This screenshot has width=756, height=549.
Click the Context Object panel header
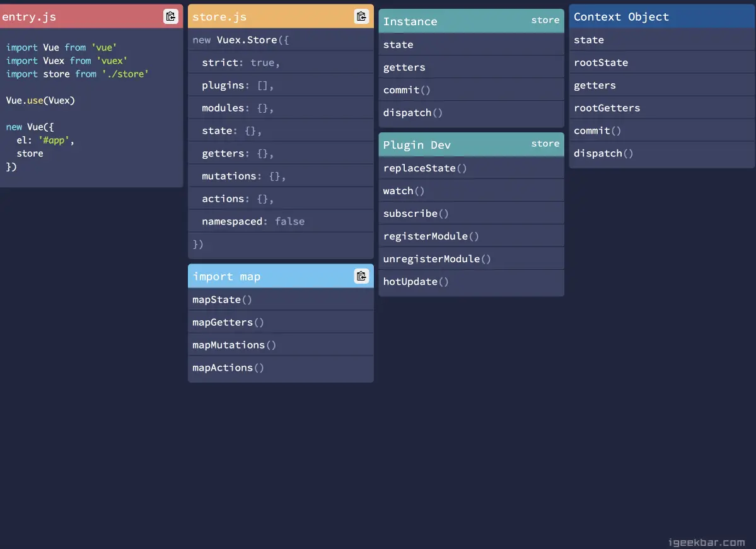point(662,16)
